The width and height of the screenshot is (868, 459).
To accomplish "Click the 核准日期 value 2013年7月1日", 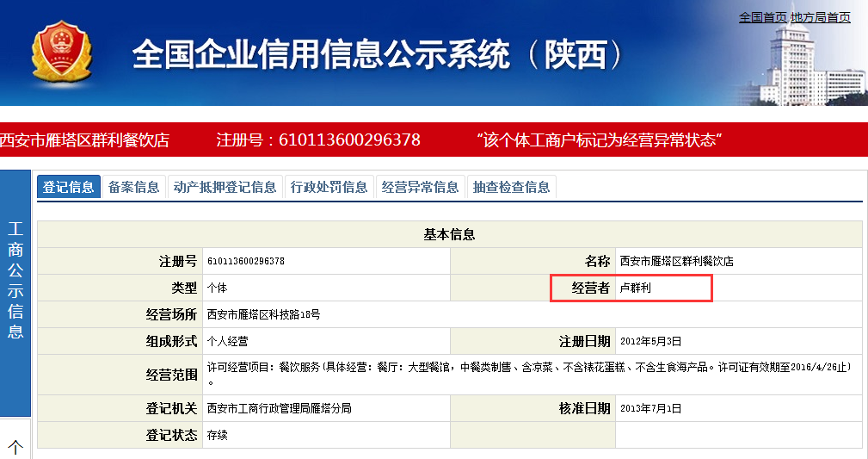I will click(x=650, y=408).
